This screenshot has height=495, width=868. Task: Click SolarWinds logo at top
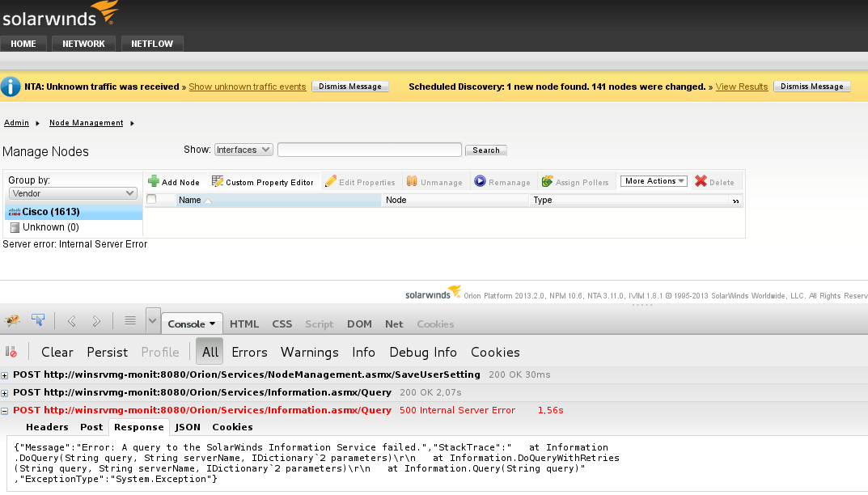(61, 14)
